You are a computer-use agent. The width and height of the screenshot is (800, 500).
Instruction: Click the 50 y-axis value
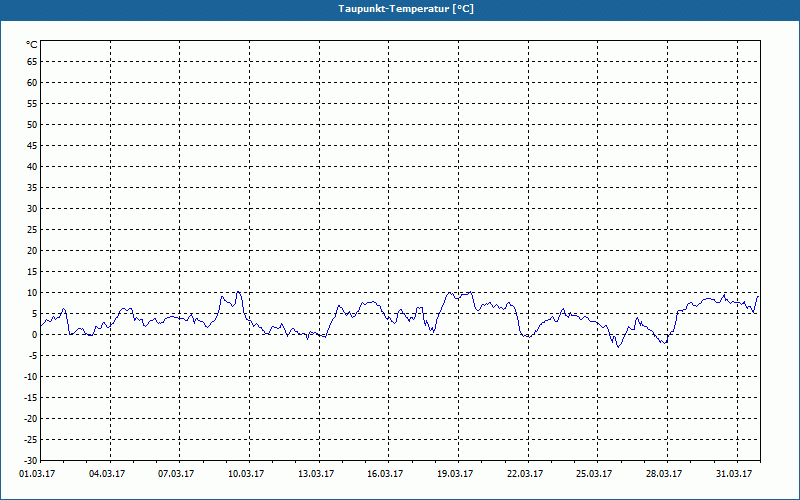[32, 124]
